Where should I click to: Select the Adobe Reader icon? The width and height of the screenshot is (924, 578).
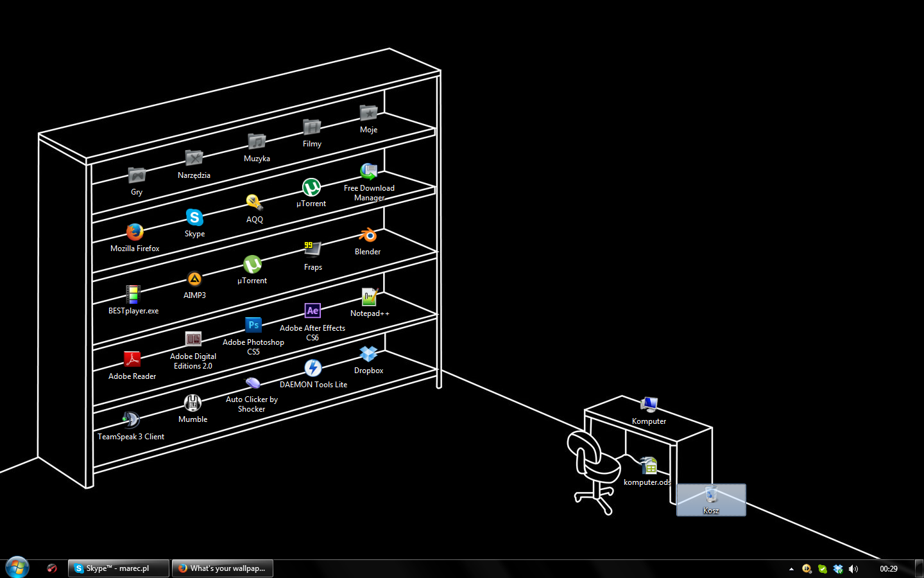(132, 359)
